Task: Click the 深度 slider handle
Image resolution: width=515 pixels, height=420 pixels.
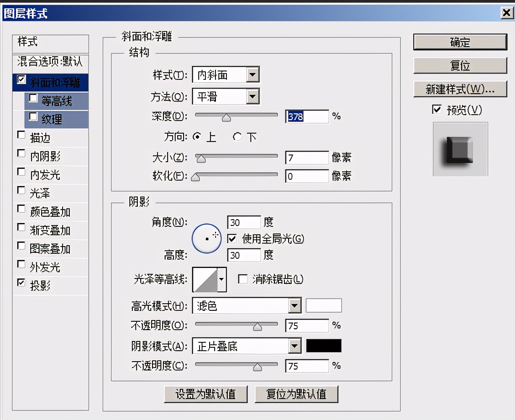Action: pyautogui.click(x=226, y=118)
